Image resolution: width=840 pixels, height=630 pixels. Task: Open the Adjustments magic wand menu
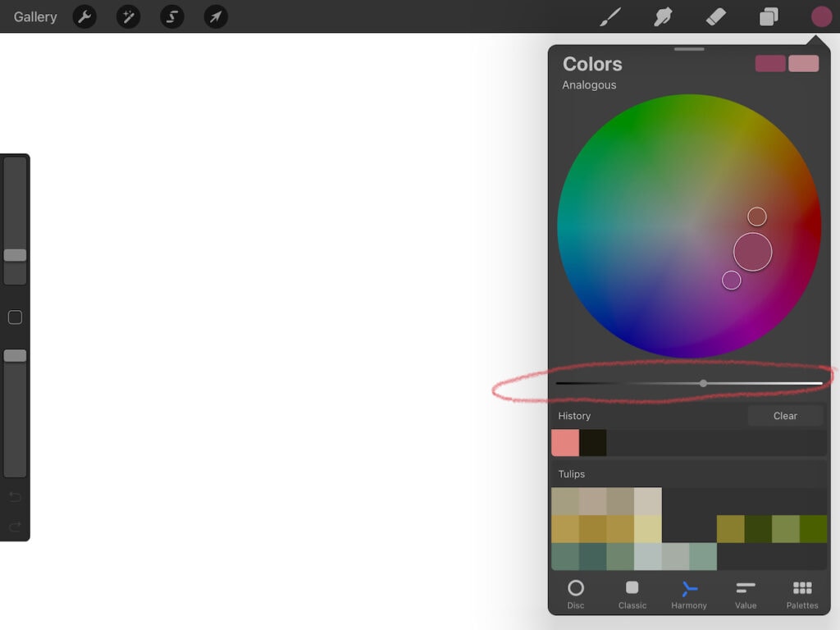(x=129, y=16)
